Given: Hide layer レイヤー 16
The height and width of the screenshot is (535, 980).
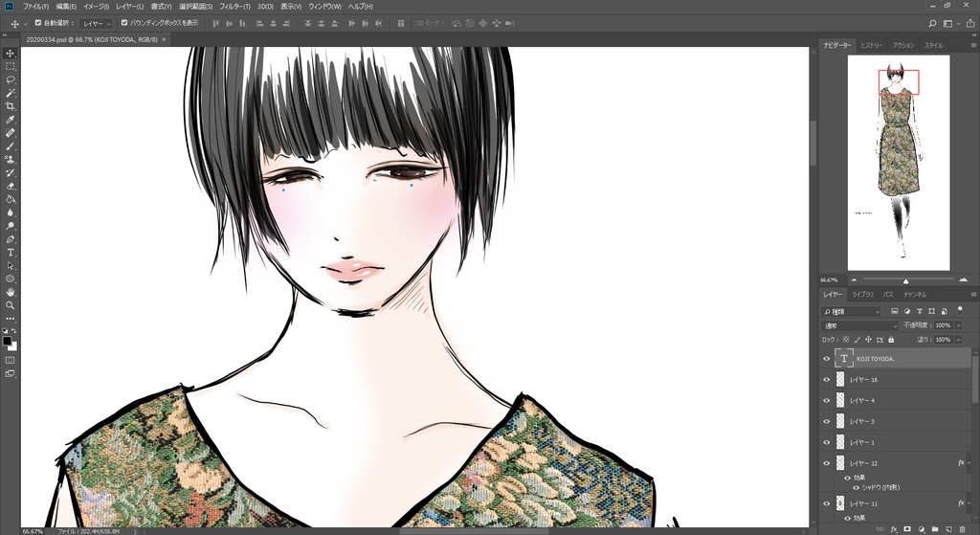Looking at the screenshot, I should click(x=826, y=379).
